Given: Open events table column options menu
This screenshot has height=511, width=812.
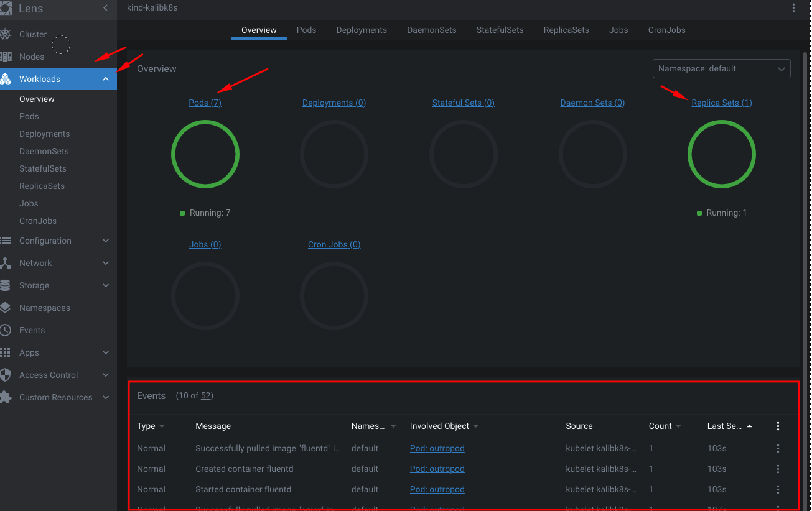Looking at the screenshot, I should click(x=778, y=426).
